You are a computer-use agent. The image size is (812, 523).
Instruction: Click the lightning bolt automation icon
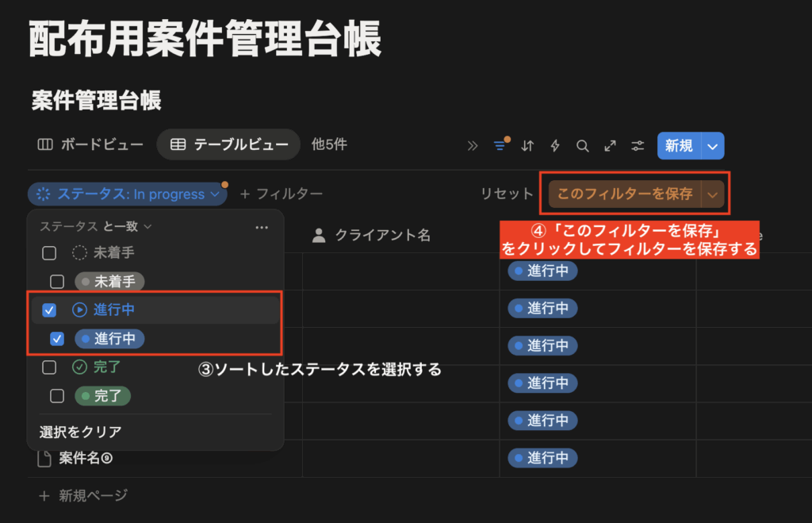click(x=555, y=145)
